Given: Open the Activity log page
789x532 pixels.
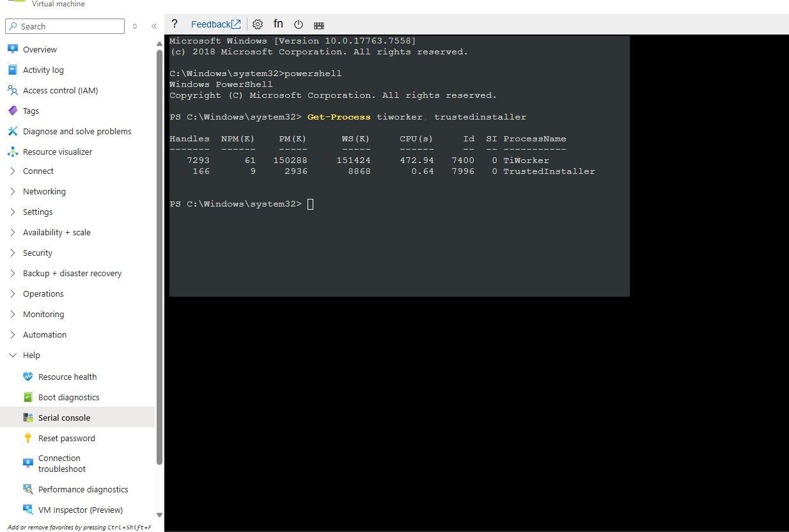Looking at the screenshot, I should tap(43, 70).
